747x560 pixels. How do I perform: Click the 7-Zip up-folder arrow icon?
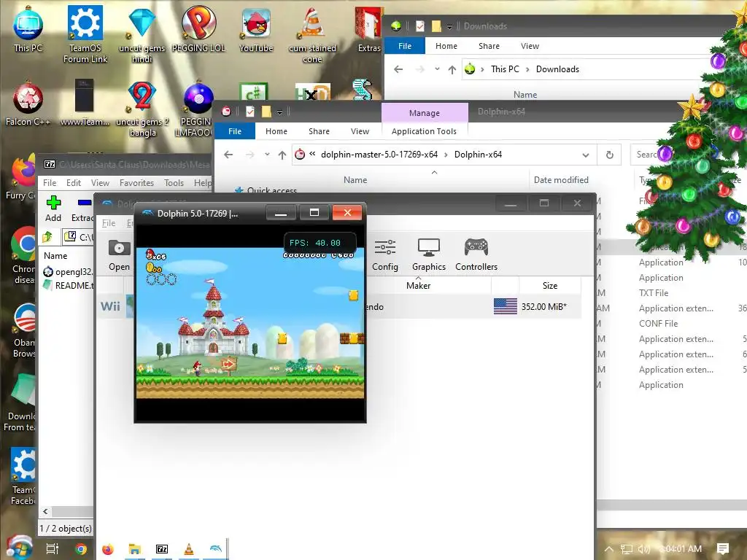47,236
